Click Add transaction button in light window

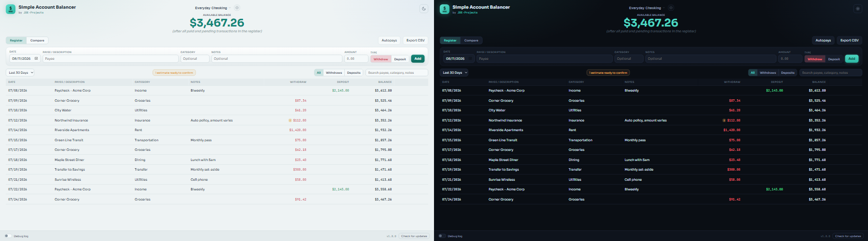[x=418, y=59]
